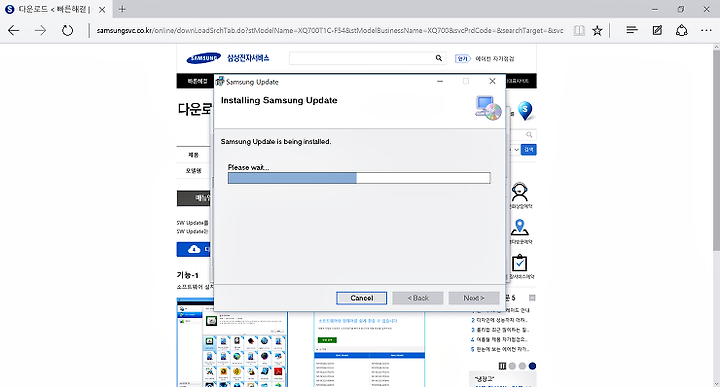The image size is (720, 387).
Task: Select the first gray carousel dot
Action: (x=512, y=366)
